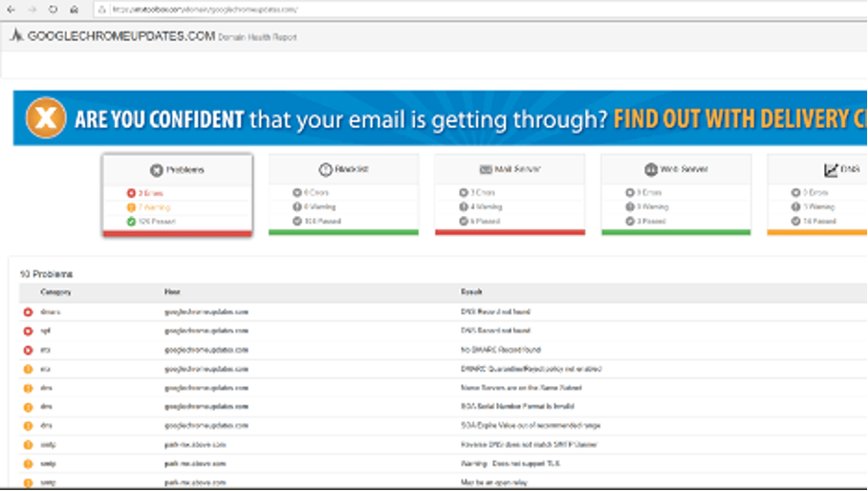Click the envelope icon next to Mail Server
The image size is (868, 491).
click(486, 169)
